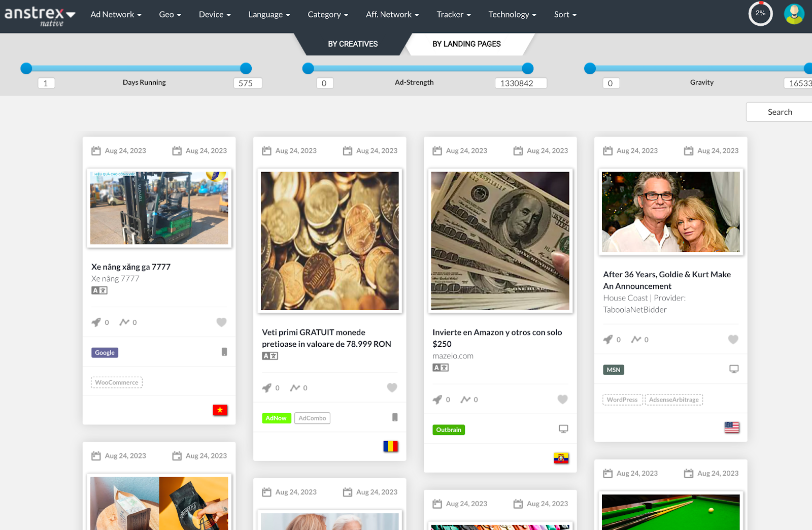This screenshot has width=812, height=530.
Task: Click the Days Running maximum field showing 575
Action: tap(248, 83)
